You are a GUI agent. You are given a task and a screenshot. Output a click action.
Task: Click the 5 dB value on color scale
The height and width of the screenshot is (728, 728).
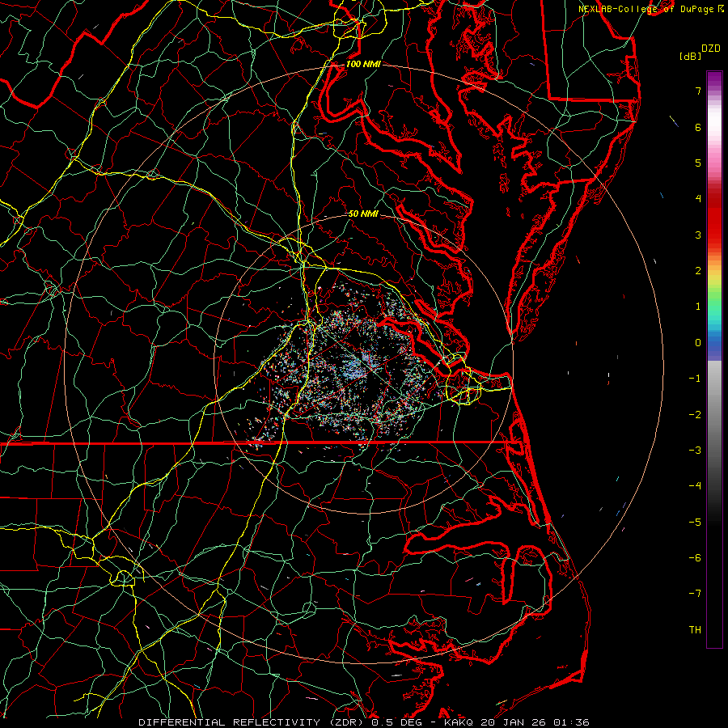(698, 163)
